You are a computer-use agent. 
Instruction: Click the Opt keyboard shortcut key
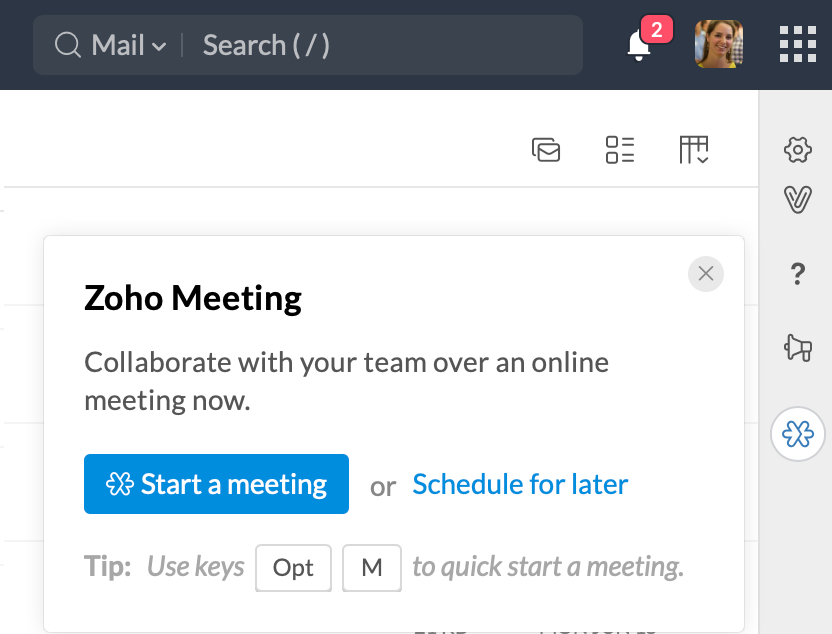click(x=293, y=568)
